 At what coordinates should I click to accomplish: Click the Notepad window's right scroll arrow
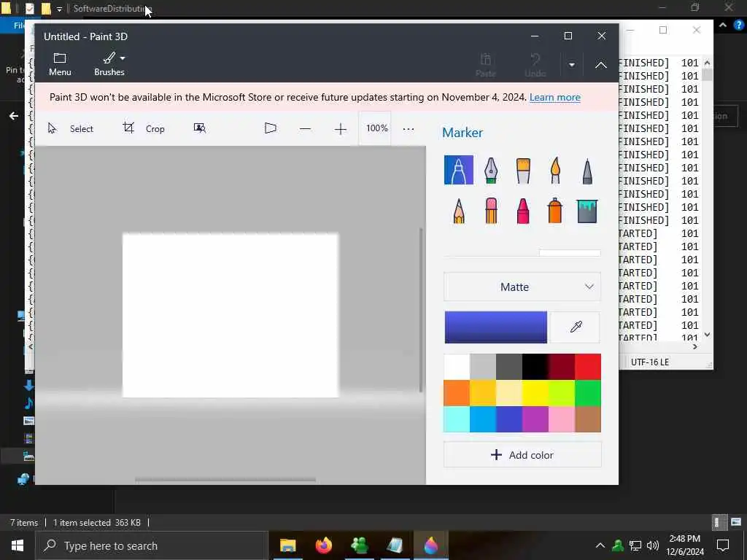coord(695,346)
